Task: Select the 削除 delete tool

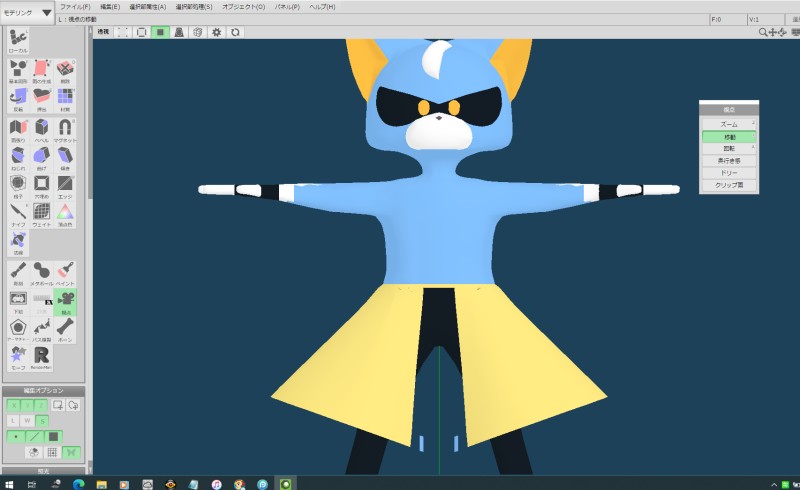Action: [65, 71]
